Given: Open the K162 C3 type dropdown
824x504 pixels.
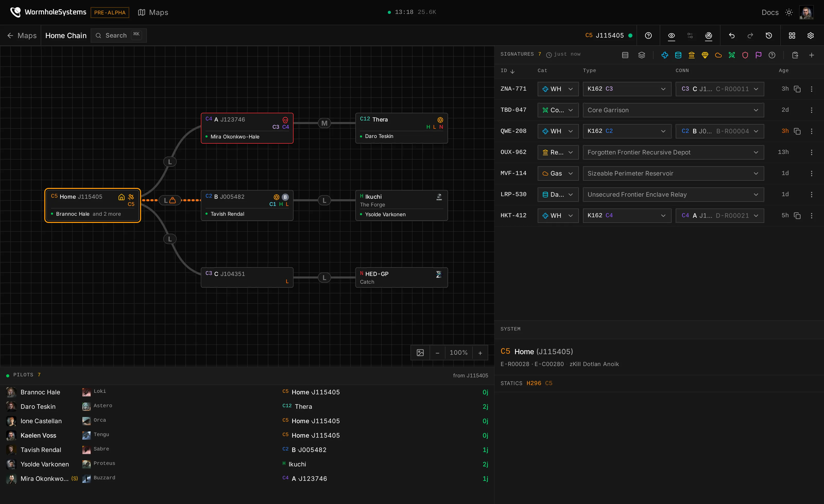Looking at the screenshot, I should [x=627, y=89].
